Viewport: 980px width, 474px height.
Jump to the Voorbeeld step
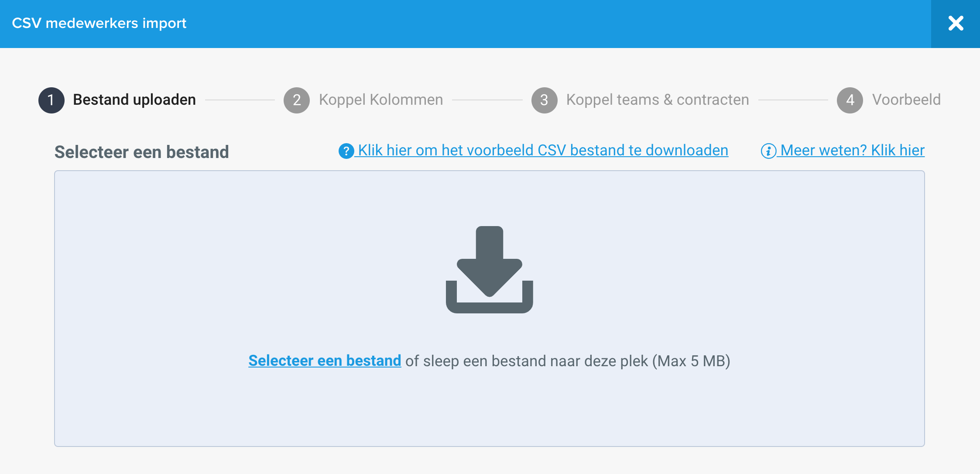906,100
